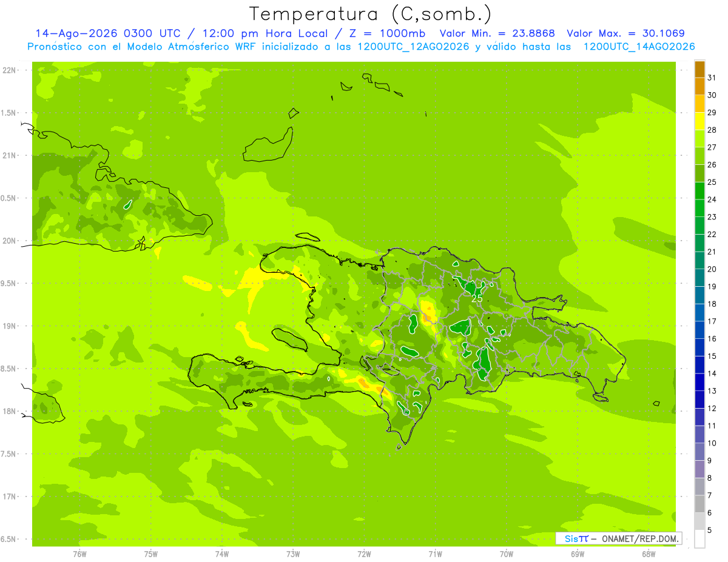Click the 8.5N latitude axis label
The height and width of the screenshot is (562, 728).
pyautogui.click(x=8, y=369)
